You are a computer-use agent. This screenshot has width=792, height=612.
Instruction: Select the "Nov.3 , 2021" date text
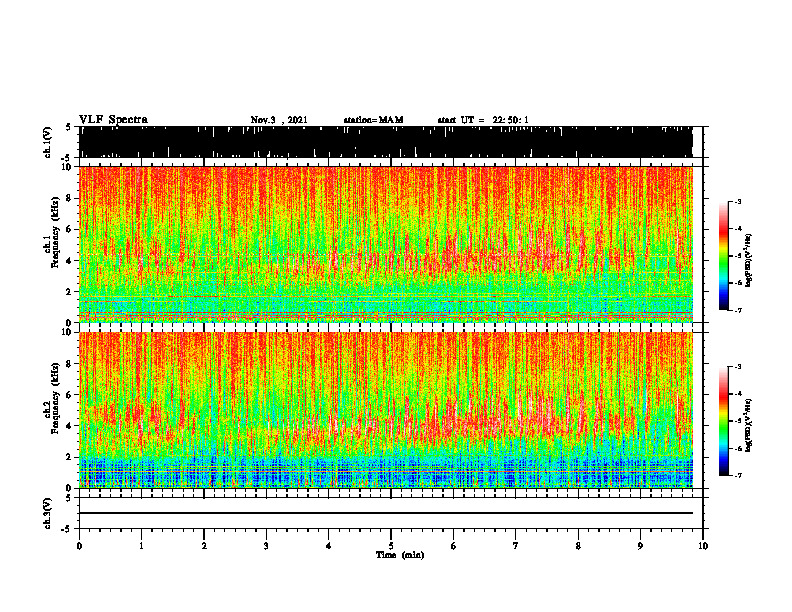[x=279, y=120]
